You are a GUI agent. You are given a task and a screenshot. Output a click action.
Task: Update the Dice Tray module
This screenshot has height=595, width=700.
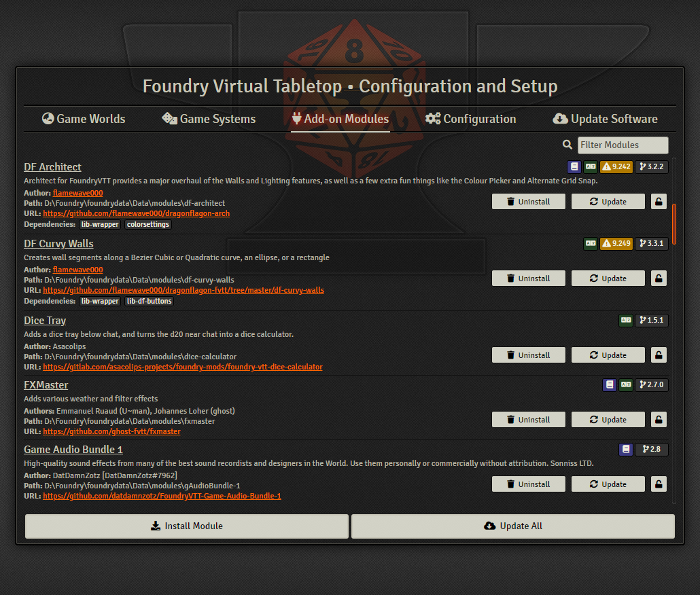pyautogui.click(x=608, y=355)
